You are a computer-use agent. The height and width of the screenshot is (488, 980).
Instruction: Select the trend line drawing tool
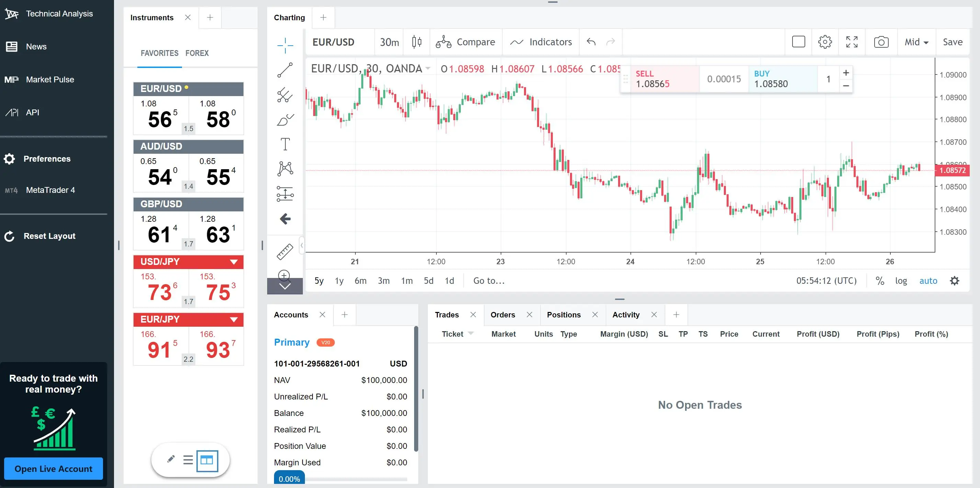(x=285, y=70)
